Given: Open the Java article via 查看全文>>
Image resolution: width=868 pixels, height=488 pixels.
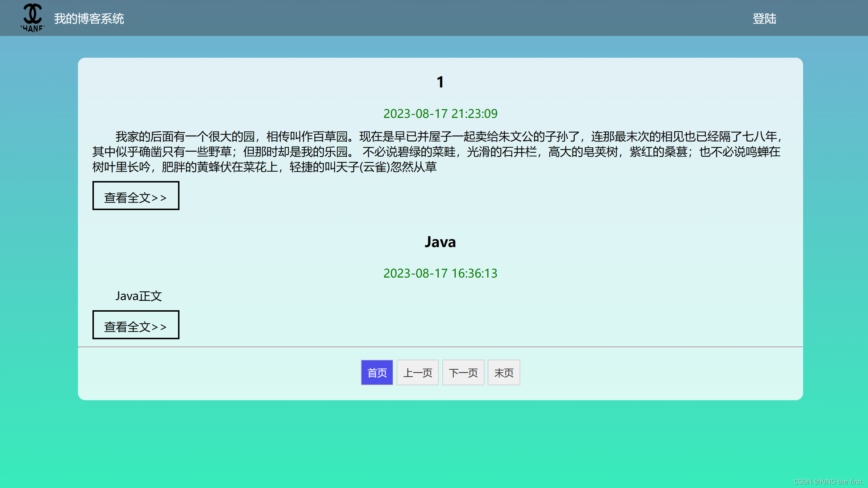Looking at the screenshot, I should click(136, 325).
